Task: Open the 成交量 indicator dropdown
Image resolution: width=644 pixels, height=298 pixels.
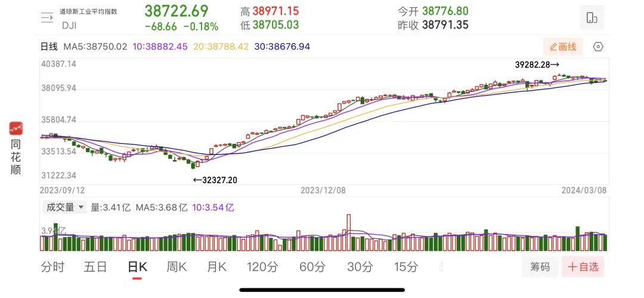Action: pos(65,207)
